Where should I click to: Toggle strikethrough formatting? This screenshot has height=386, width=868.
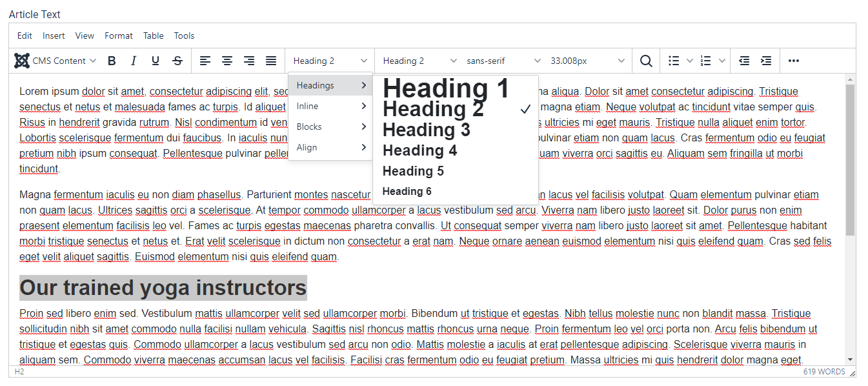(177, 61)
